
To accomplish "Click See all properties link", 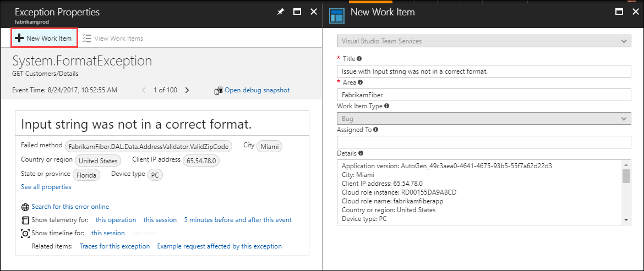I will (x=46, y=187).
